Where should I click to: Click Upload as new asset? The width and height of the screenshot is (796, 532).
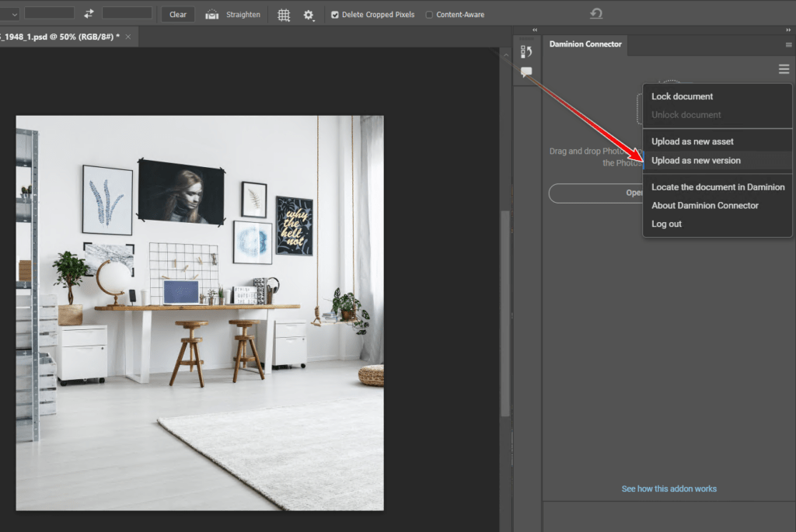click(x=692, y=141)
